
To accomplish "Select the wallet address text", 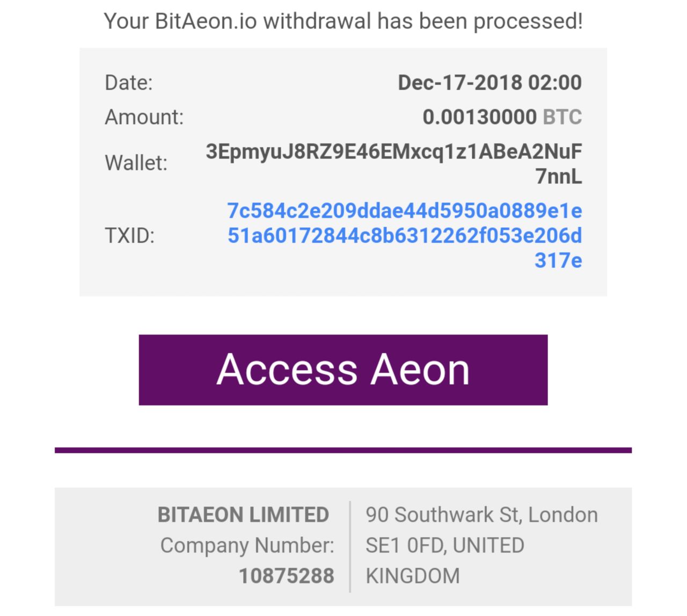I will point(394,163).
